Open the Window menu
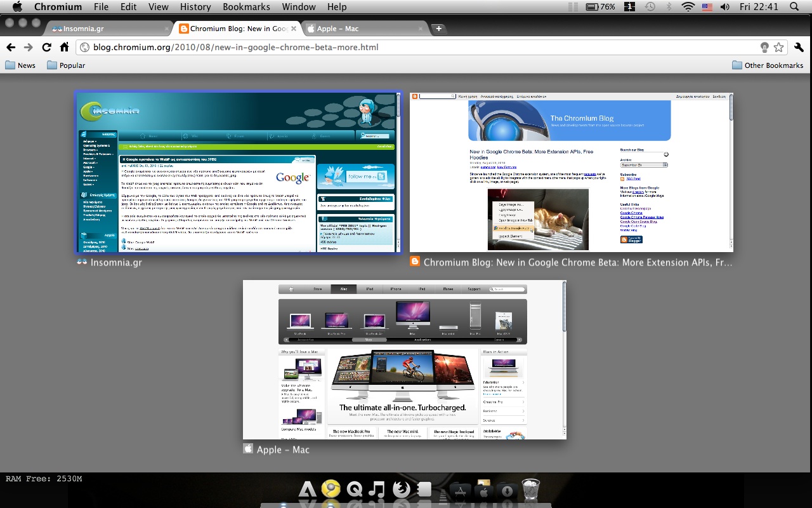The image size is (812, 508). [x=299, y=7]
